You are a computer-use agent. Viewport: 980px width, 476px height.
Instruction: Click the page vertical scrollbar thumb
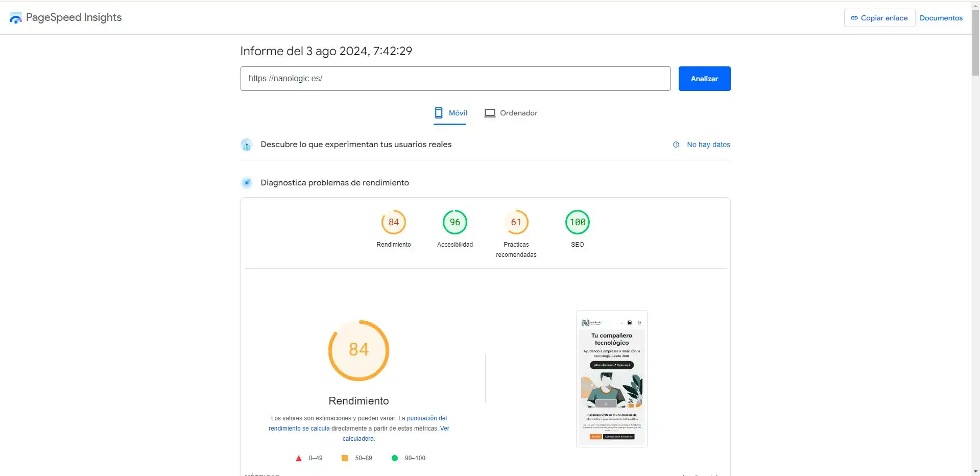[x=975, y=43]
